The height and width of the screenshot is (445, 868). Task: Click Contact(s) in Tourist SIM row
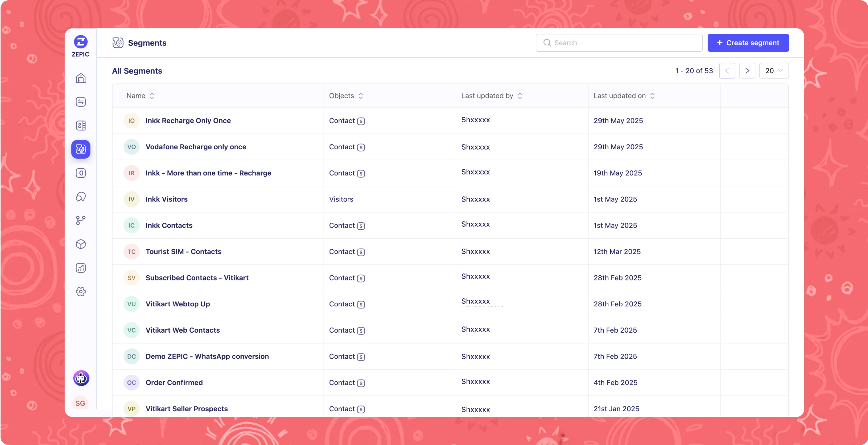pyautogui.click(x=347, y=252)
